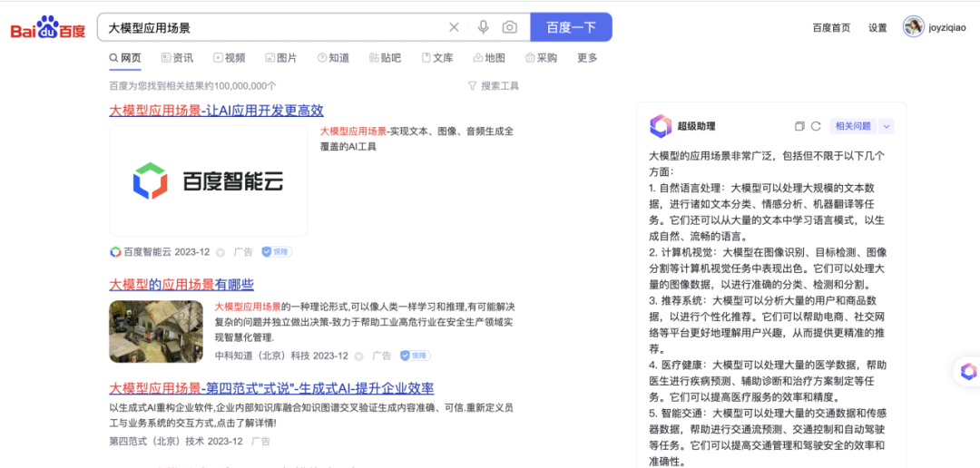Switch to the 采购 tab
The height and width of the screenshot is (468, 980).
click(541, 58)
